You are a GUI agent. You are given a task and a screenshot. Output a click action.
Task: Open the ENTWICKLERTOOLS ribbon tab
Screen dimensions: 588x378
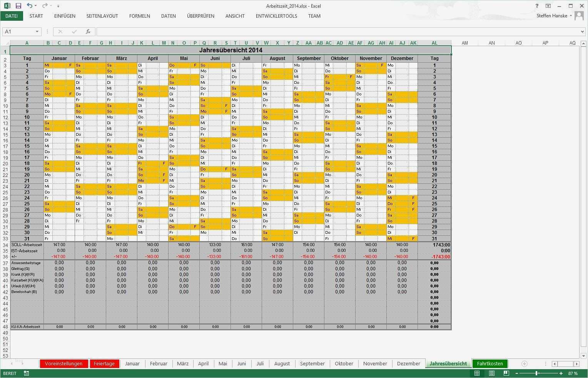click(276, 16)
